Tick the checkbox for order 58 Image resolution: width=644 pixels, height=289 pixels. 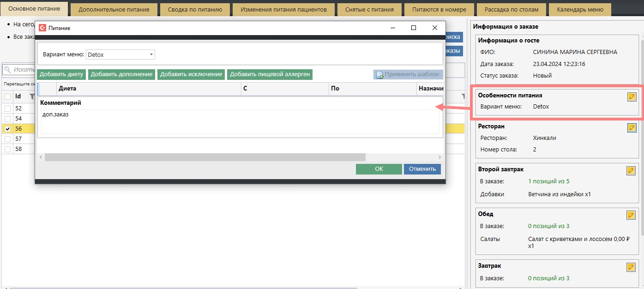[7, 149]
